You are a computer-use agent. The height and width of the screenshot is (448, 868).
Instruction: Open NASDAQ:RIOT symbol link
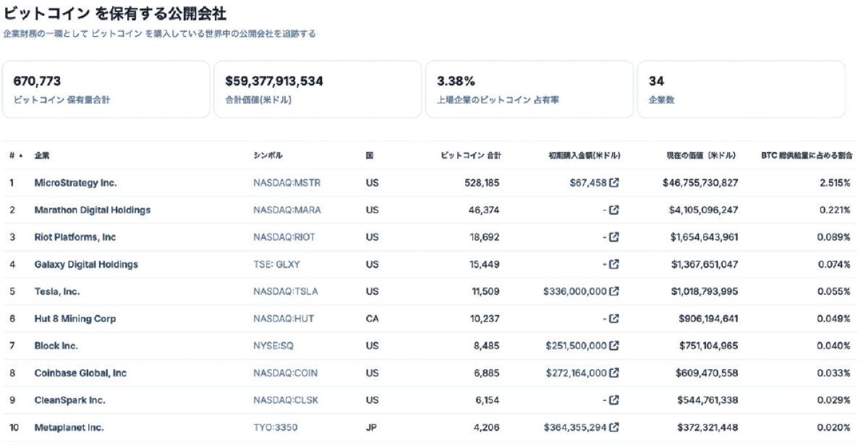point(284,237)
